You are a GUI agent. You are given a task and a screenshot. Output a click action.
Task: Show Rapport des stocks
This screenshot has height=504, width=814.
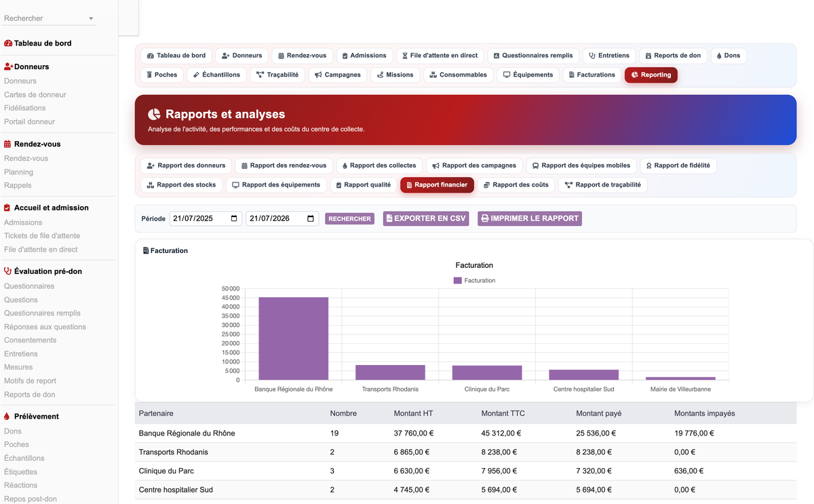(182, 185)
